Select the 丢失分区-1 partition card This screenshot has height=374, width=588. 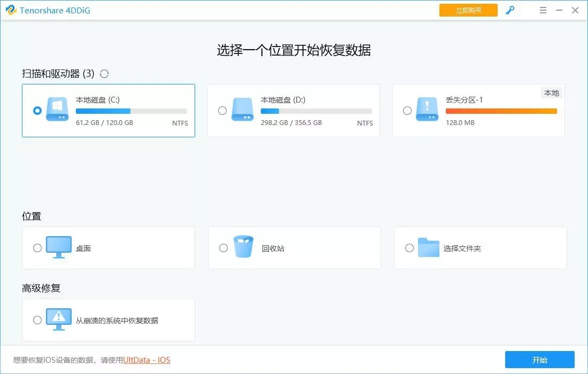[x=478, y=111]
